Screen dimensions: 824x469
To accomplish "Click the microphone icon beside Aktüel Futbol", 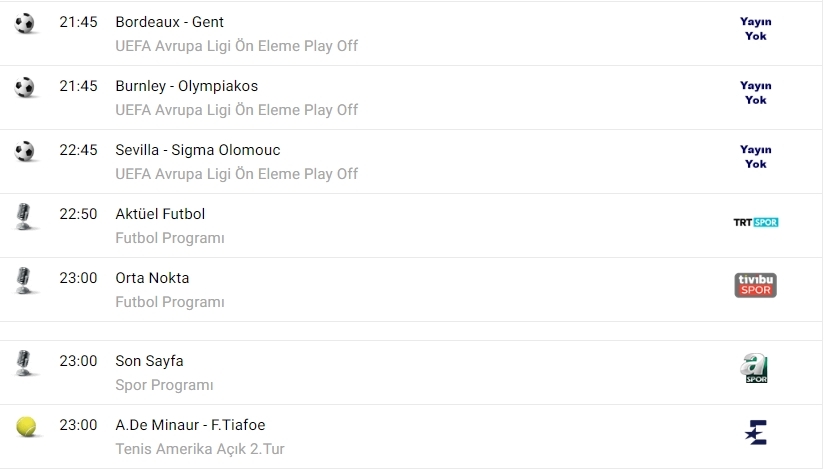I will tap(25, 216).
